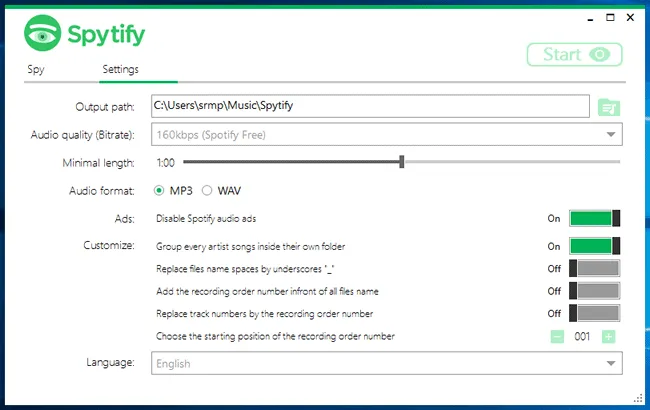
Task: Enable replacing file name spaces by underscores
Action: pyautogui.click(x=594, y=268)
